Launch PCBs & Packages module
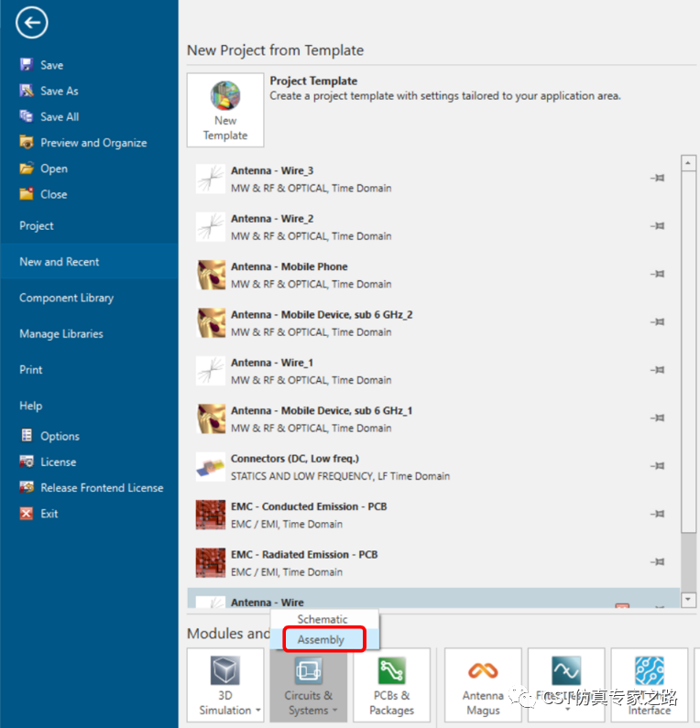 (x=391, y=685)
